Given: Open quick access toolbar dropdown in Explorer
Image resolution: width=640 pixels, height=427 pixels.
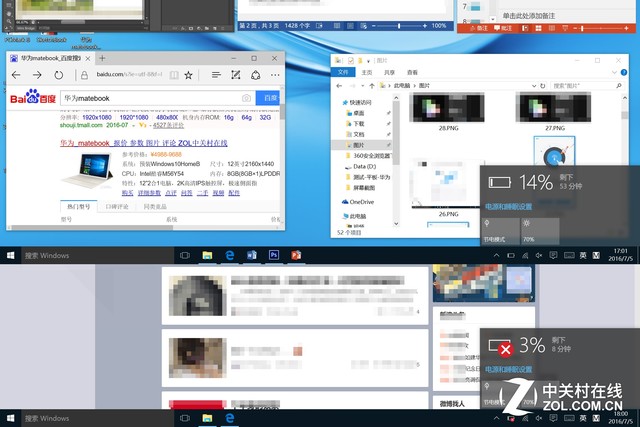Looking at the screenshot, I should [x=368, y=61].
